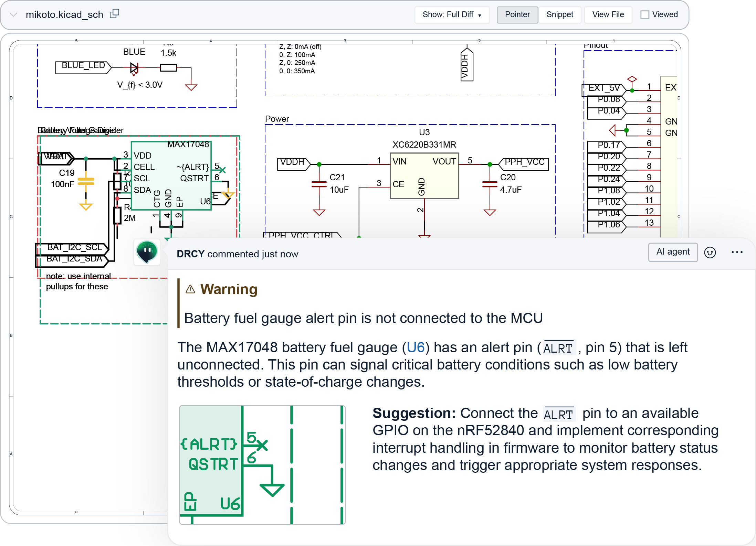Viewport: 756px width, 546px height.
Task: Open the ALRT pin schematic thumbnail
Action: click(x=262, y=464)
